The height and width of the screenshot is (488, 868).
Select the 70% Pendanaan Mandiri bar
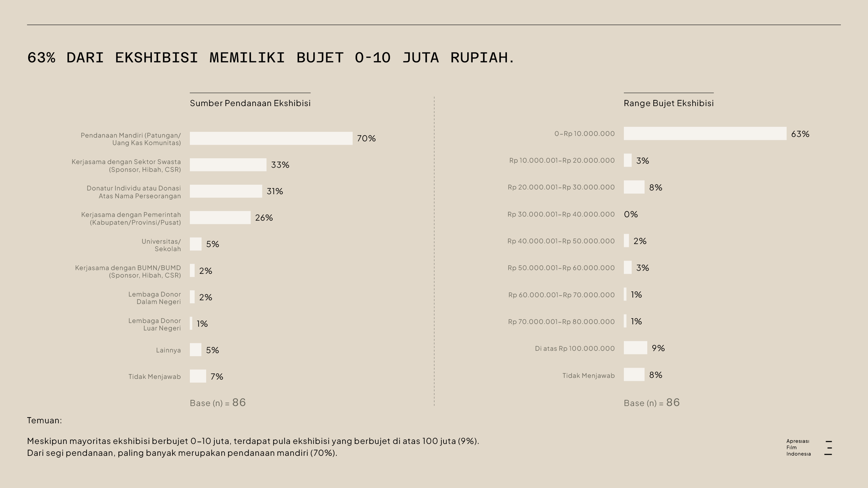coord(271,138)
